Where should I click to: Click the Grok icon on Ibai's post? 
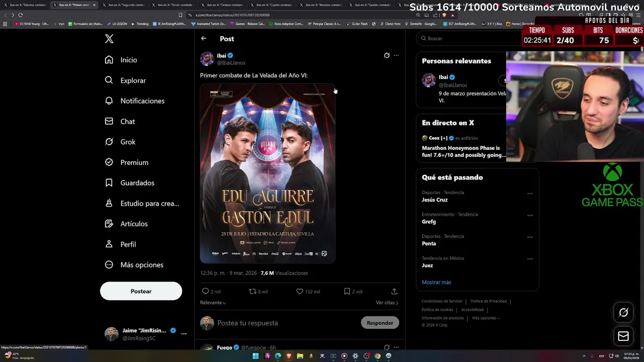click(x=386, y=55)
